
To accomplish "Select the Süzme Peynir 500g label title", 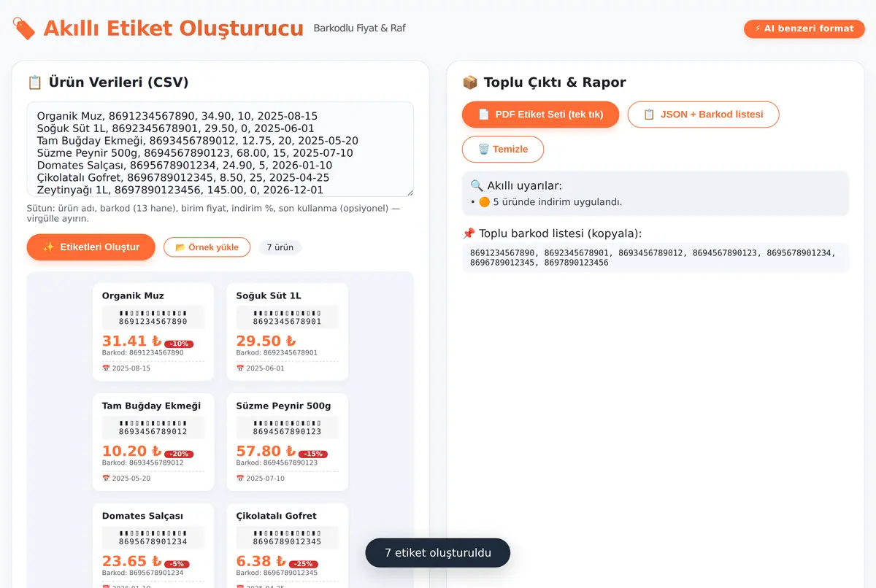I will coord(283,406).
